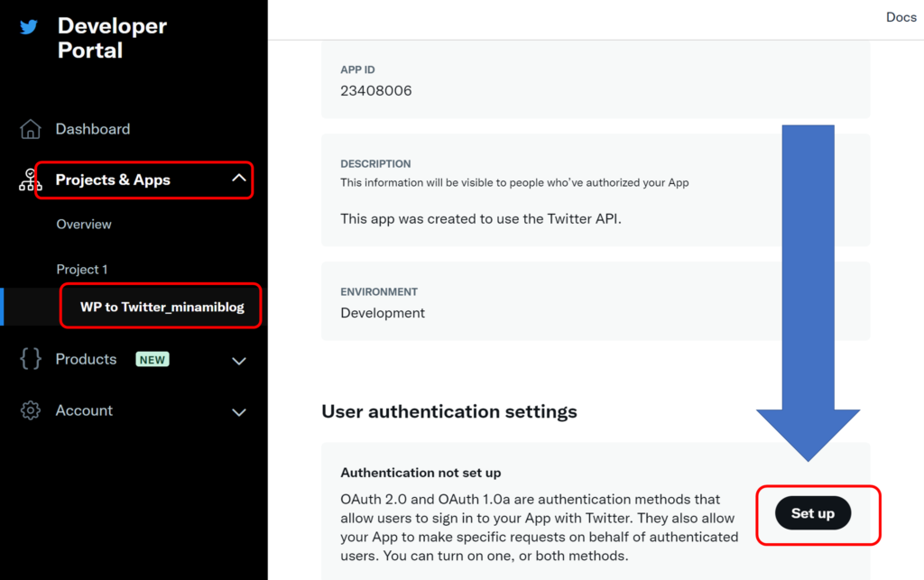Open the Account menu item
The height and width of the screenshot is (580, 924).
pyautogui.click(x=84, y=410)
